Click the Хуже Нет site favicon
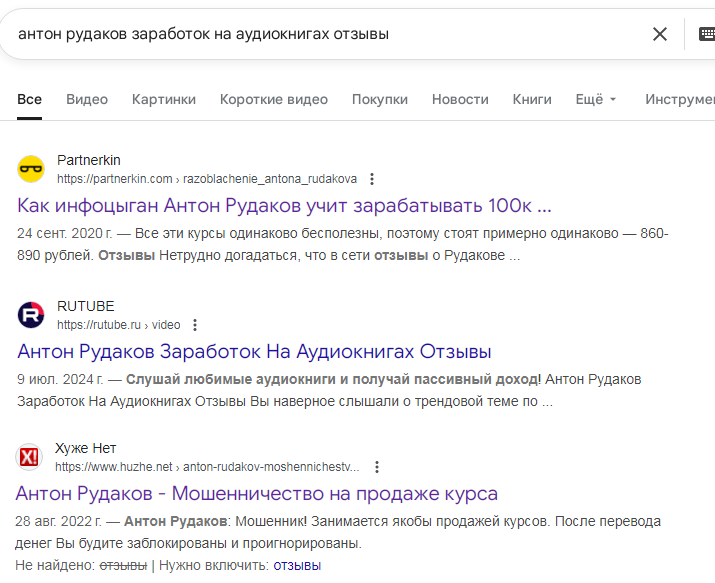Screen dimensions: 715x583 (30, 457)
